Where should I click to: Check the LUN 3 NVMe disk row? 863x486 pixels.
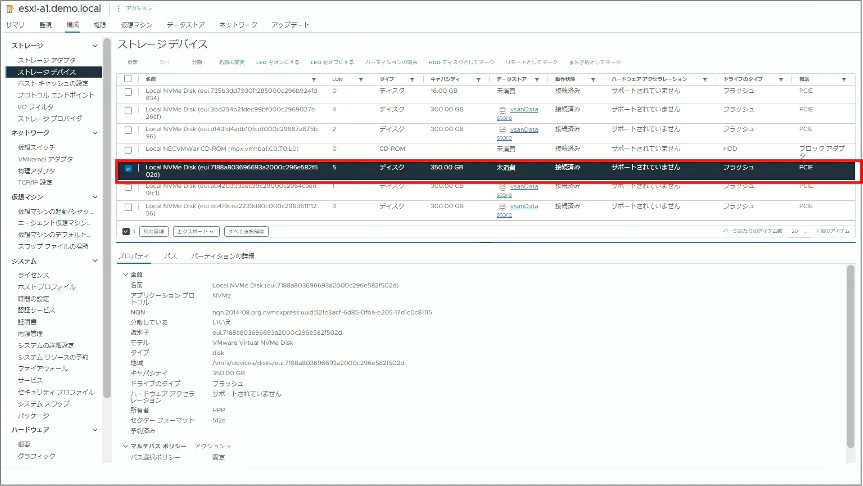[128, 207]
